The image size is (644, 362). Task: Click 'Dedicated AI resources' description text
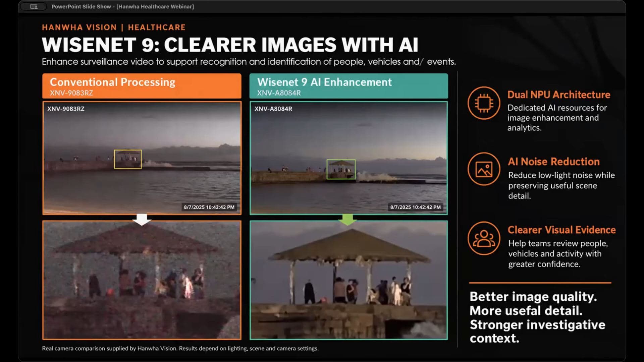(x=557, y=118)
